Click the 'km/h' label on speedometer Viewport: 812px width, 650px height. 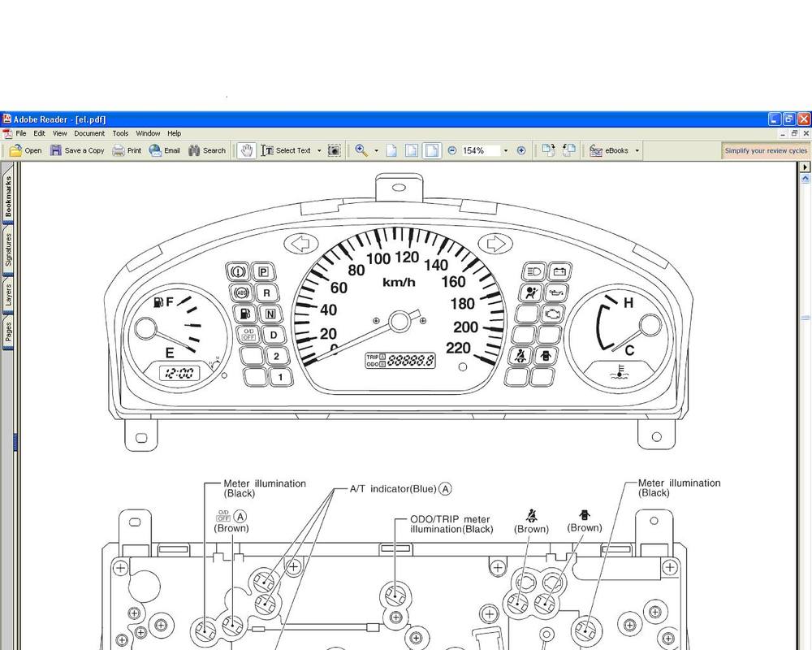(399, 282)
